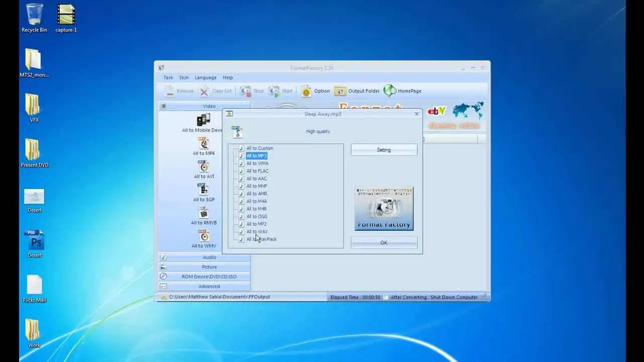
Task: Open the Option gear icon
Action: 306,91
